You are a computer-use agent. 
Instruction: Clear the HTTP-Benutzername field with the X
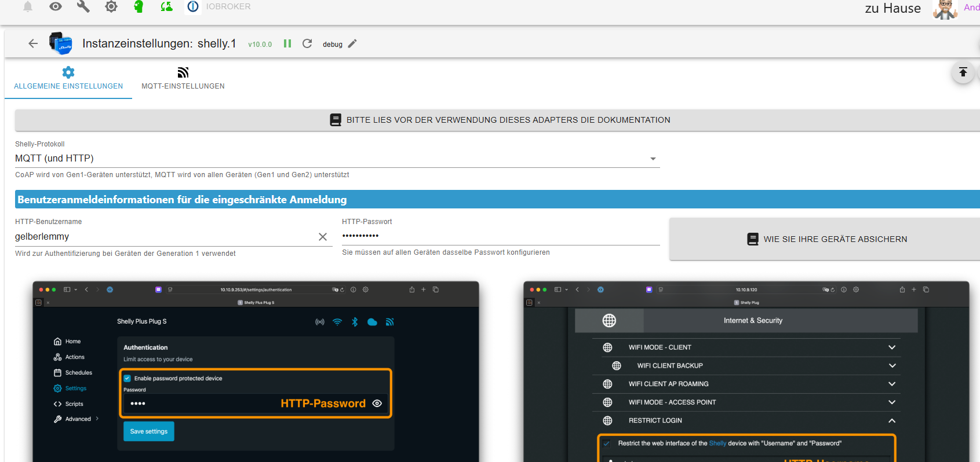pyautogui.click(x=323, y=237)
